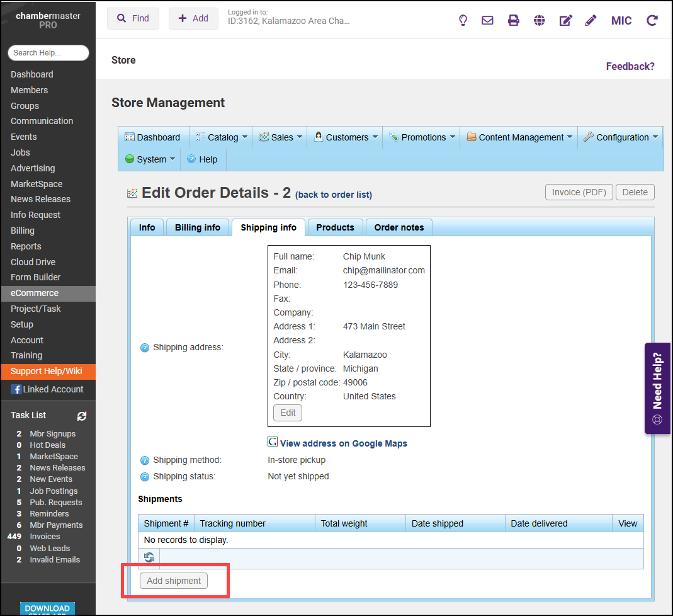Screen dimensions: 673x616
Task: Click the pencil edit icon in header
Action: point(591,20)
